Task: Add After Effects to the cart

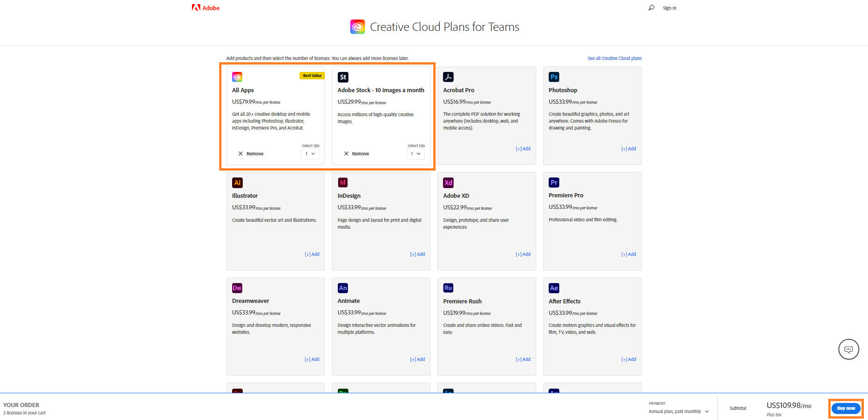Action: (629, 359)
